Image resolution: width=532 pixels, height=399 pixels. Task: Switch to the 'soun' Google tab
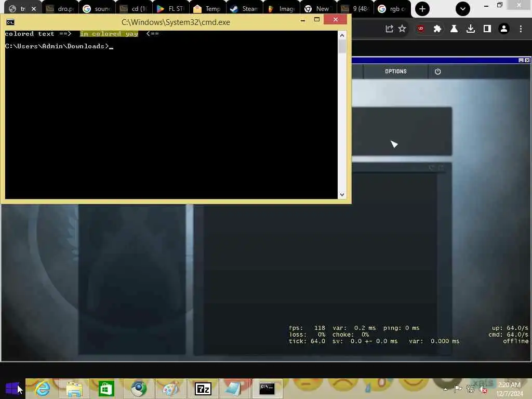click(x=97, y=9)
